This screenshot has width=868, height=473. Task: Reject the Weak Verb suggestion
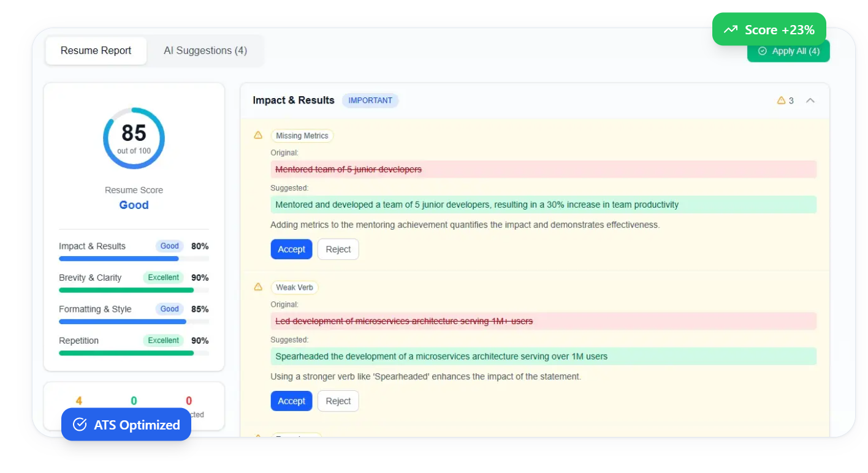pyautogui.click(x=338, y=401)
